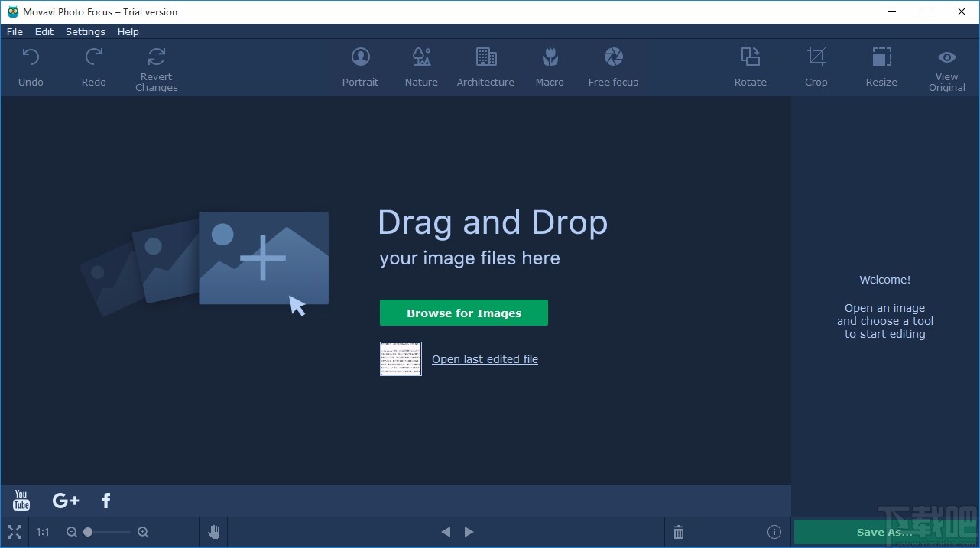Click the trash delete icon
Image resolution: width=980 pixels, height=548 pixels.
tap(679, 532)
